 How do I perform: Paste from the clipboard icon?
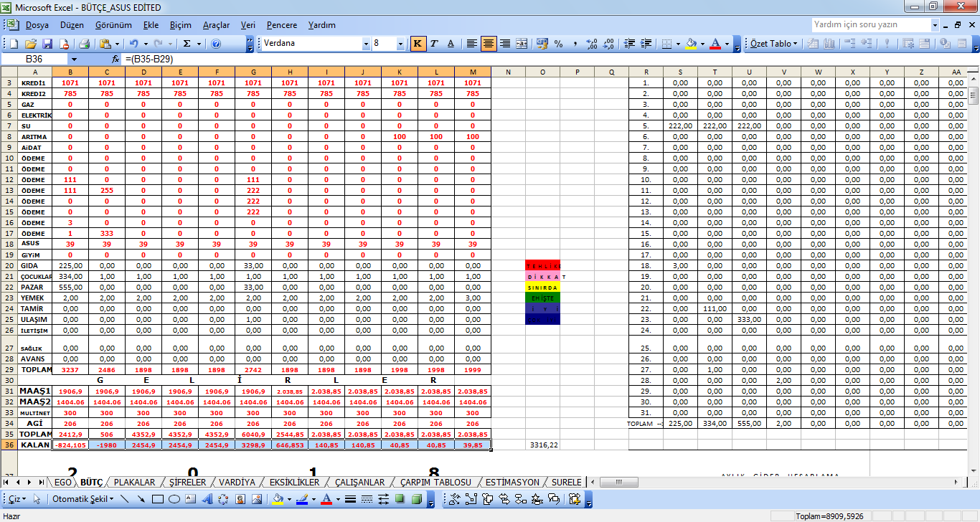pyautogui.click(x=105, y=44)
